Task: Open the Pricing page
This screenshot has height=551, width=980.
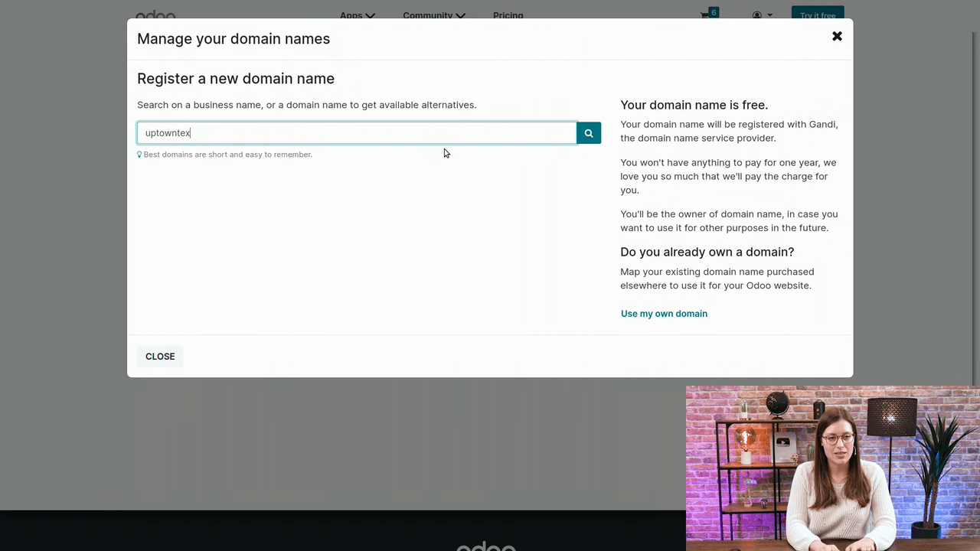Action: click(x=508, y=15)
